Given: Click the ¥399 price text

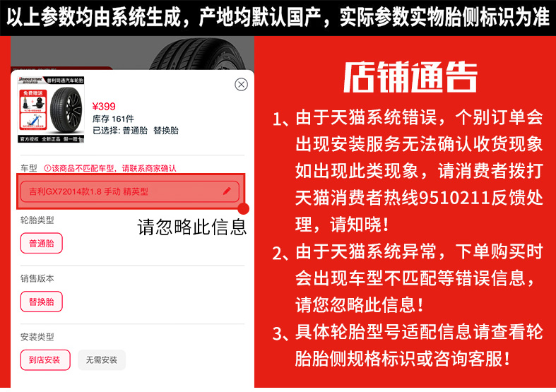Looking at the screenshot, I should [x=104, y=107].
